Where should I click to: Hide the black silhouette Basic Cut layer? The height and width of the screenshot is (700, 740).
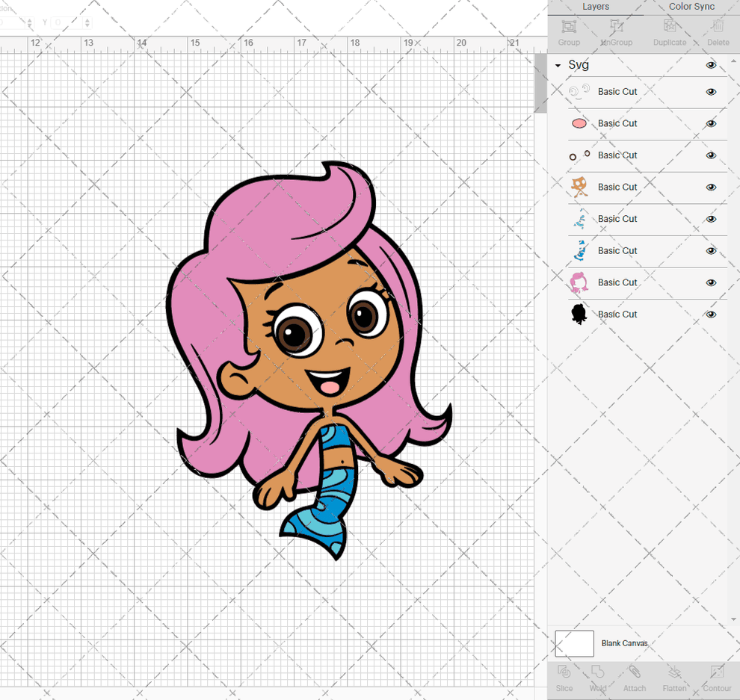711,315
